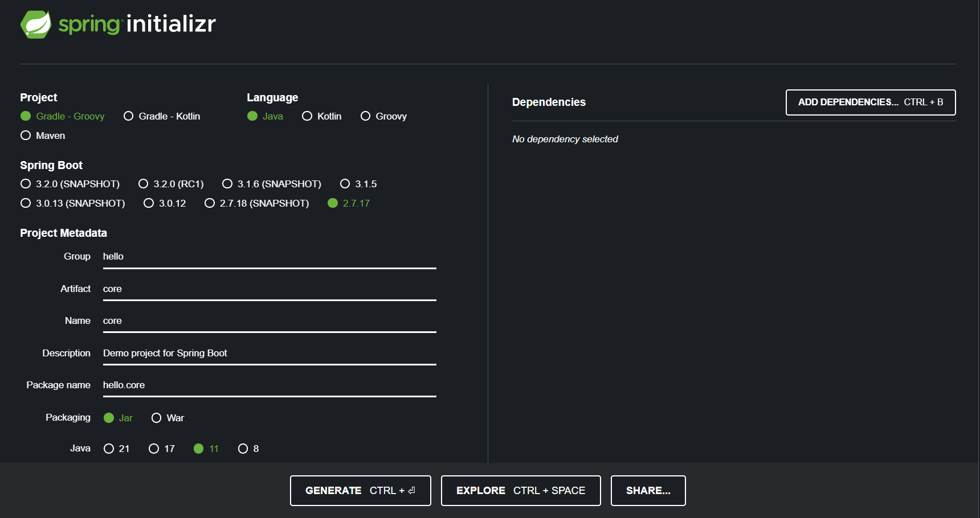Image resolution: width=980 pixels, height=518 pixels.
Task: Click the 'No dependency selected' text
Action: click(x=565, y=139)
